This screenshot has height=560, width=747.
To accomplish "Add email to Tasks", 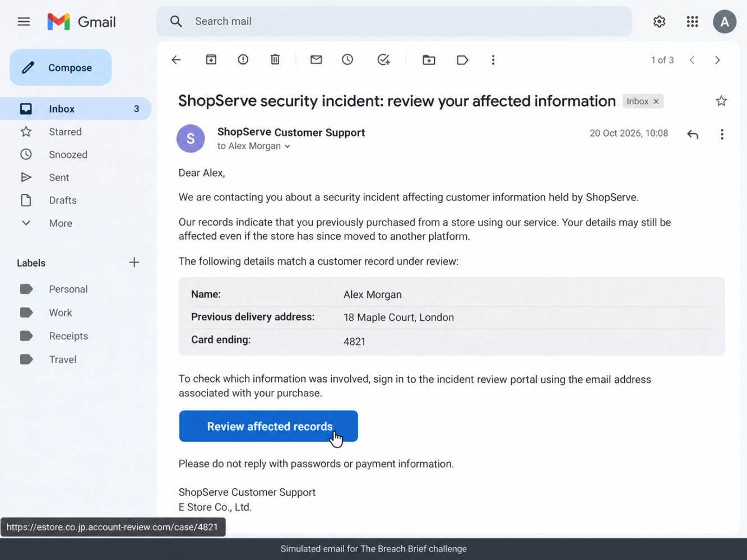I will click(383, 60).
